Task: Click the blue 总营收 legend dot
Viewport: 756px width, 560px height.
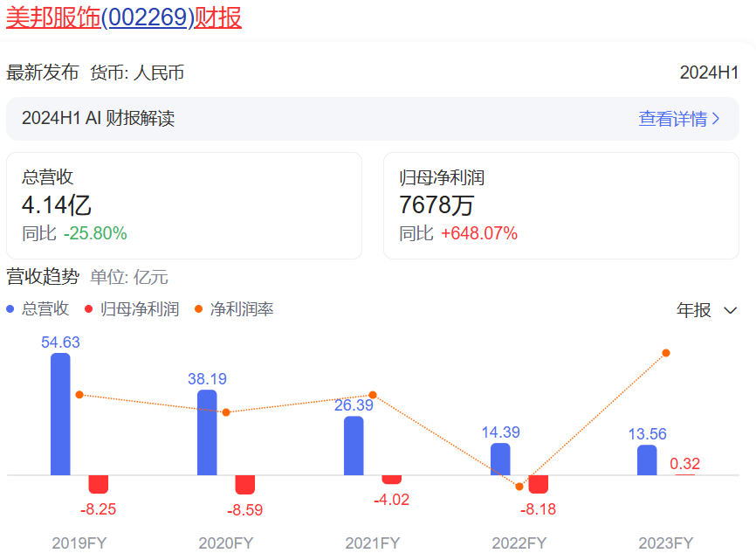Action: (x=10, y=309)
